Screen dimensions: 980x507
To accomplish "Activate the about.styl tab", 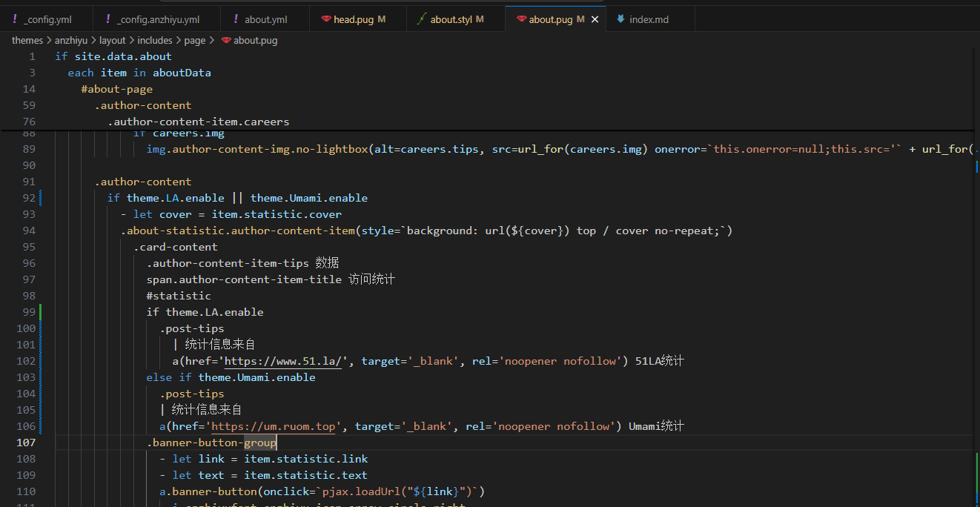I will (x=451, y=19).
